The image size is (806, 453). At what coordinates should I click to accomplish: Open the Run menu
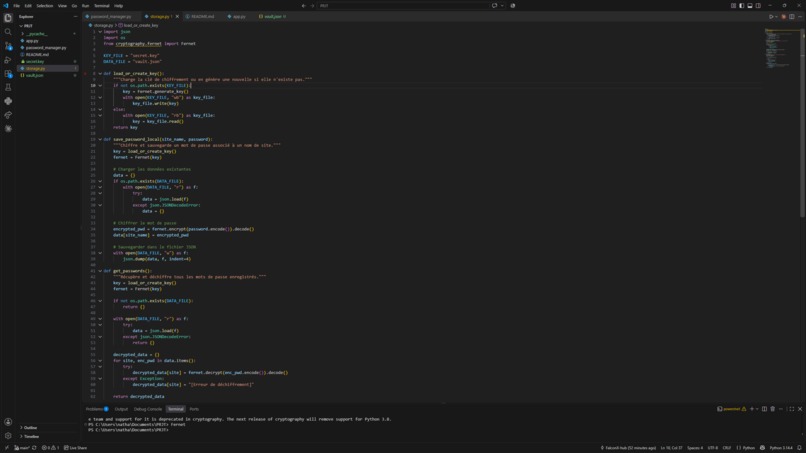[85, 6]
